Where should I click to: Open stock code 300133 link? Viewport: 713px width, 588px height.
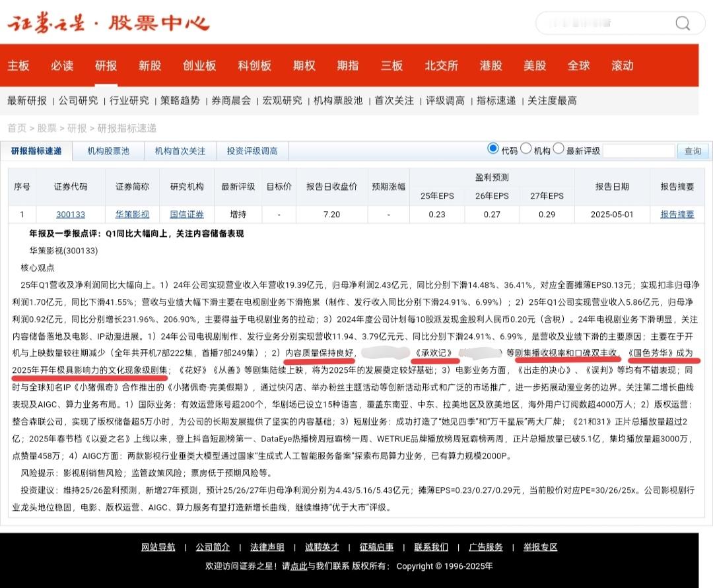coord(71,214)
